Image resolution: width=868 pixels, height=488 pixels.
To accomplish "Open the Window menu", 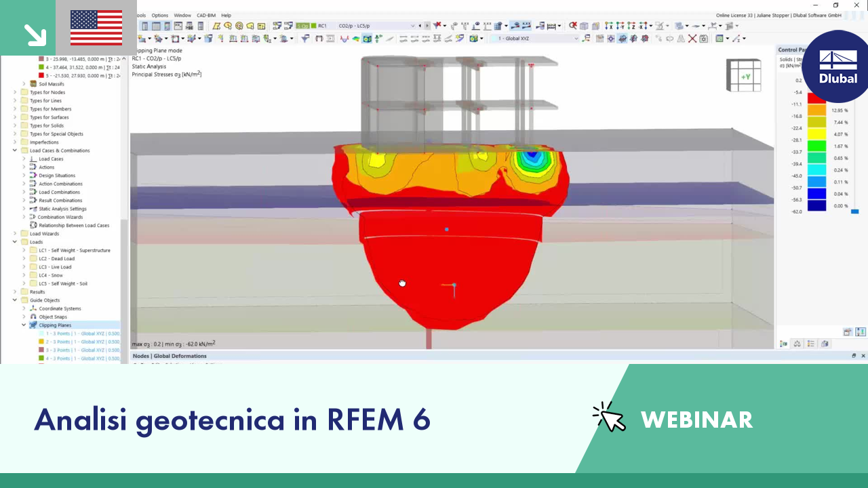I will (x=182, y=15).
